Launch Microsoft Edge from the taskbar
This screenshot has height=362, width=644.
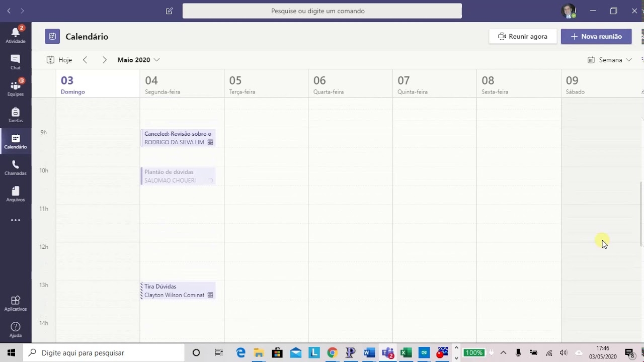pos(240,353)
